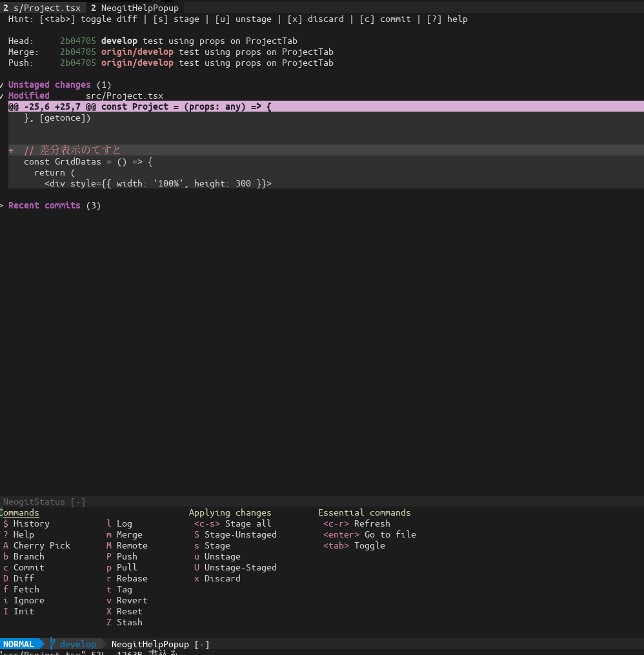
Task: Click the 2b04705 Head commit hash
Action: (x=77, y=41)
